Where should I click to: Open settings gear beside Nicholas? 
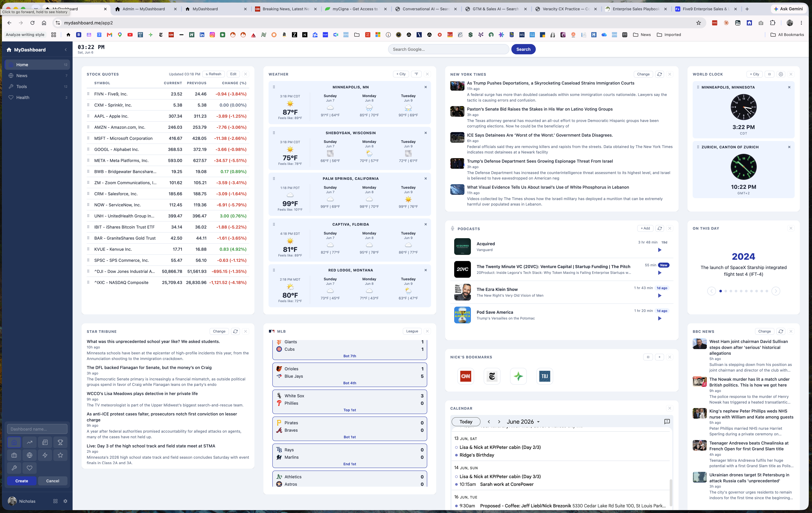[x=65, y=501]
